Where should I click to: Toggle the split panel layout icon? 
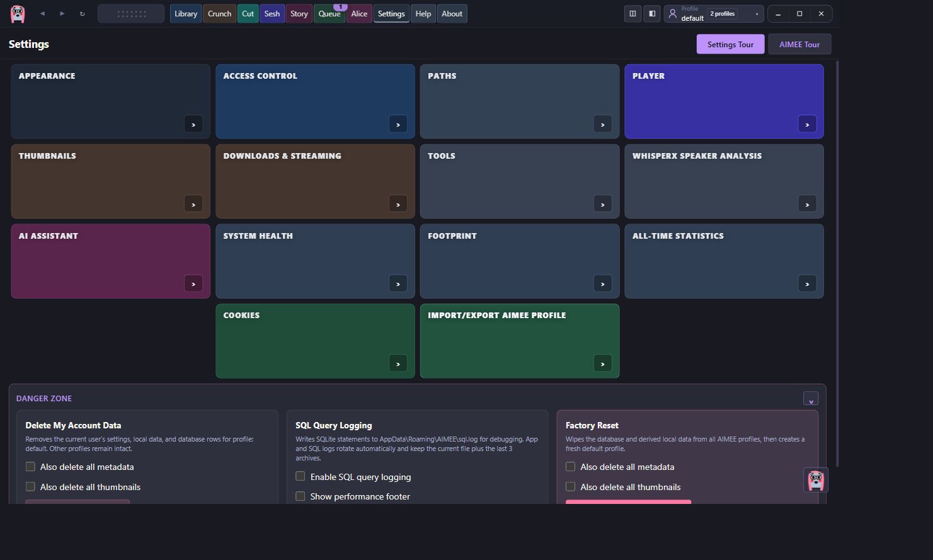click(632, 14)
